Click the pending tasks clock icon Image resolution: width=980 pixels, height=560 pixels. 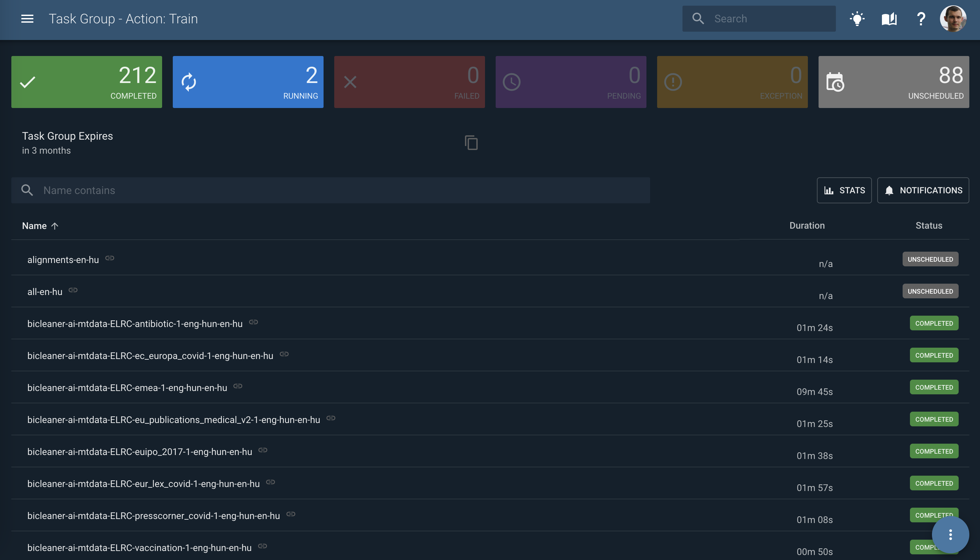(511, 81)
